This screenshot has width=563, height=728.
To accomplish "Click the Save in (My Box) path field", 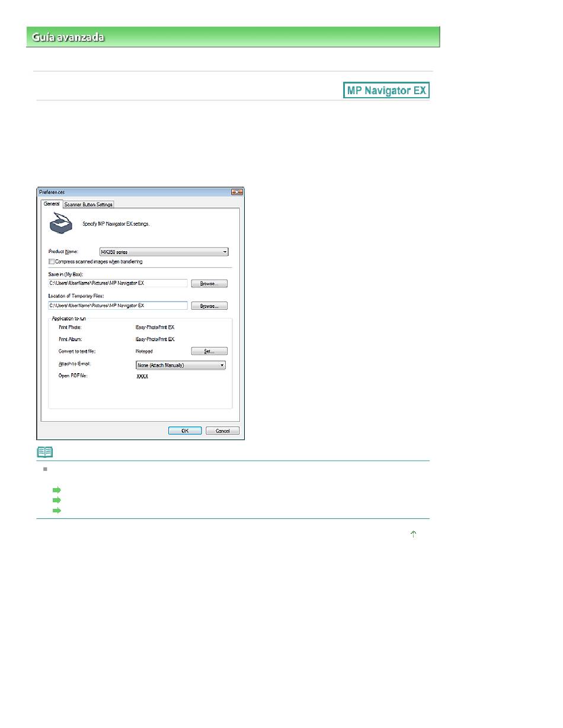I will point(118,283).
